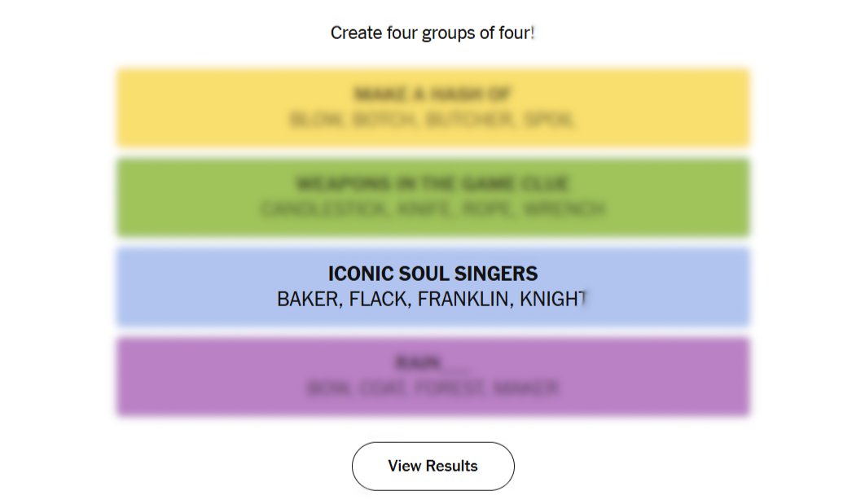Click the RAIN___ category heading

tap(432, 363)
